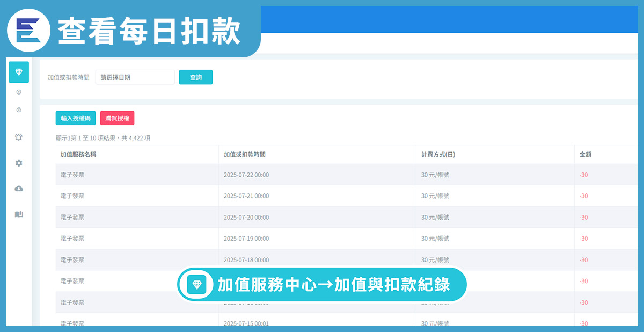Click the 計費方式(日) column header
This screenshot has width=644, height=332.
pos(438,155)
